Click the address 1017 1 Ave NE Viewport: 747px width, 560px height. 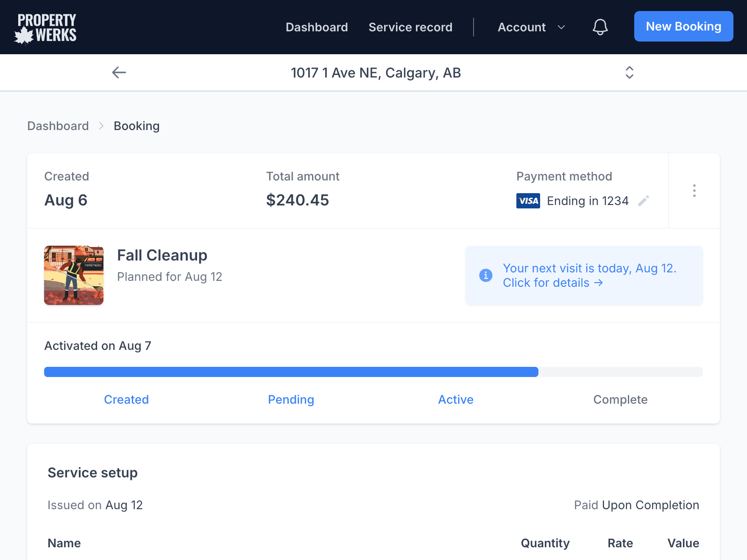click(376, 73)
